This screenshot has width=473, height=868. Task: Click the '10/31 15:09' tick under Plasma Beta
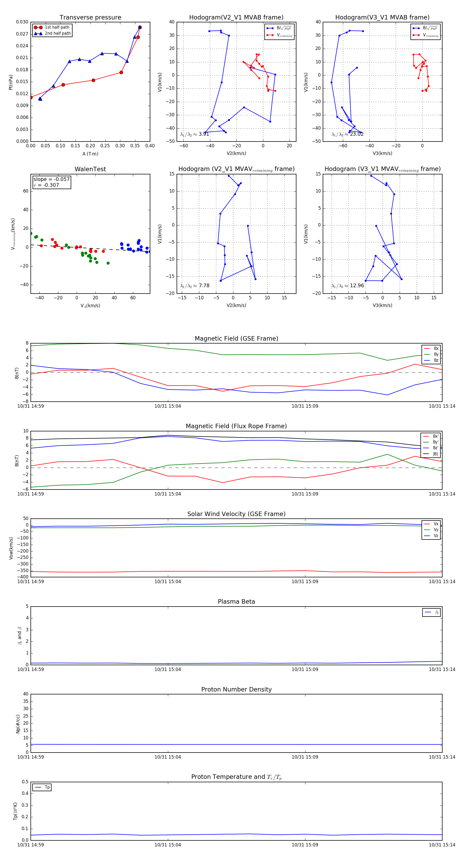tap(305, 669)
